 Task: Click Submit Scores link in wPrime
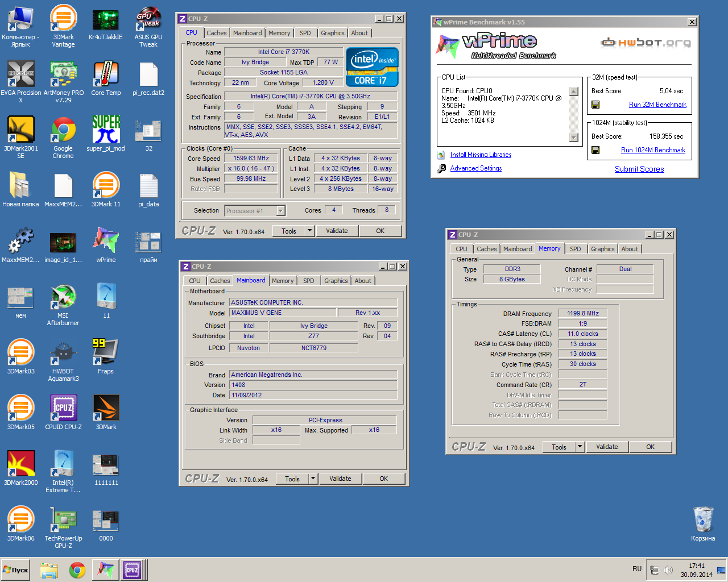639,169
